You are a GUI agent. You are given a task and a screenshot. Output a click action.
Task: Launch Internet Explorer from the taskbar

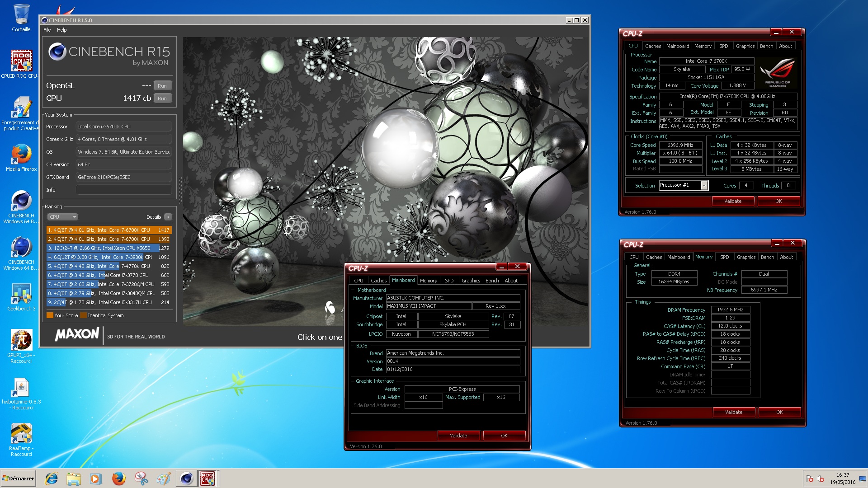[x=52, y=479]
